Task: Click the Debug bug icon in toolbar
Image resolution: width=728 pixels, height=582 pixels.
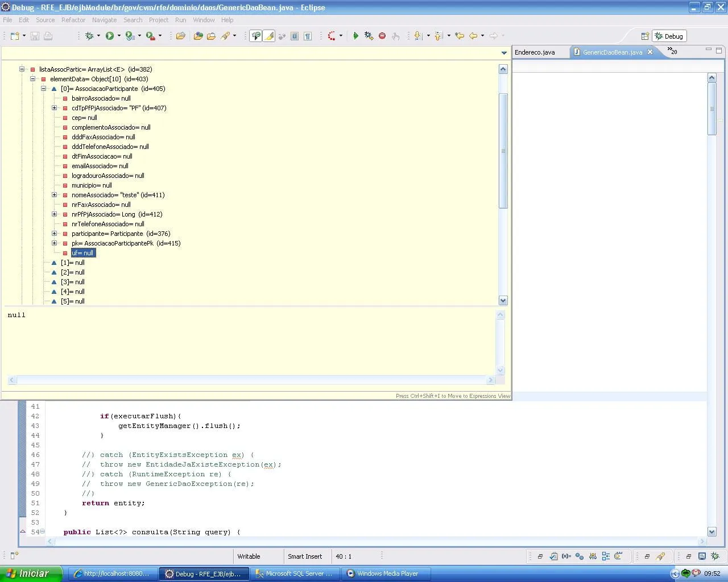Action: [89, 36]
